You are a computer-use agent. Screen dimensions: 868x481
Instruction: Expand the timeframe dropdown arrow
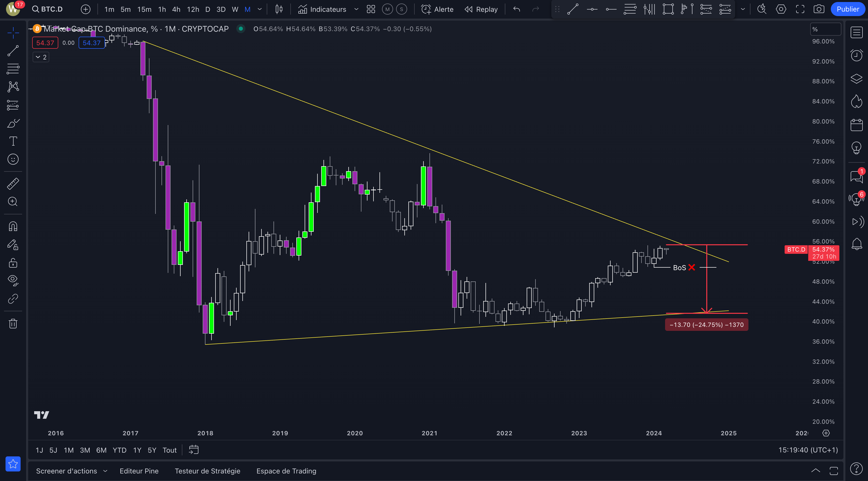point(259,9)
